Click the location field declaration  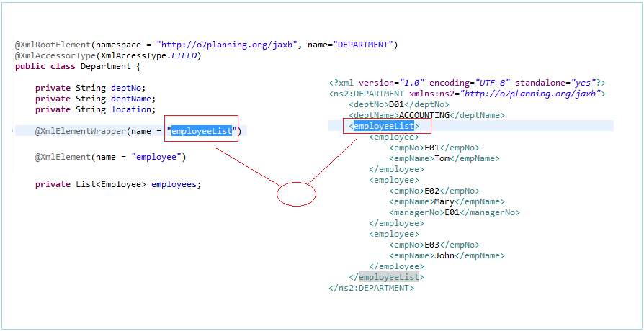[x=131, y=109]
